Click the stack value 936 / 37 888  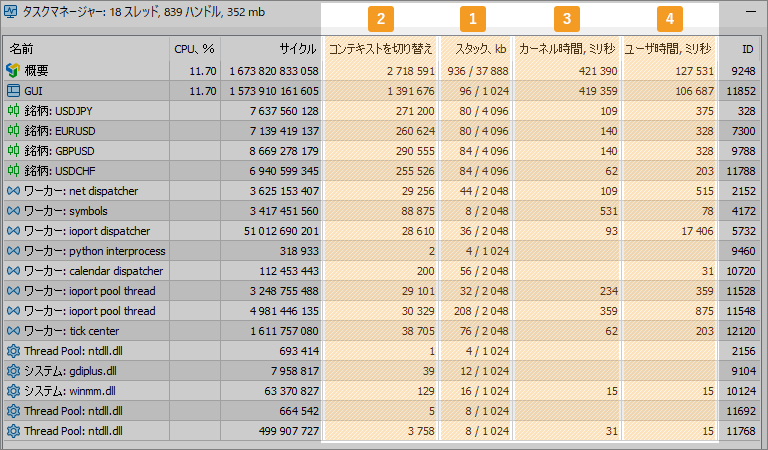478,71
